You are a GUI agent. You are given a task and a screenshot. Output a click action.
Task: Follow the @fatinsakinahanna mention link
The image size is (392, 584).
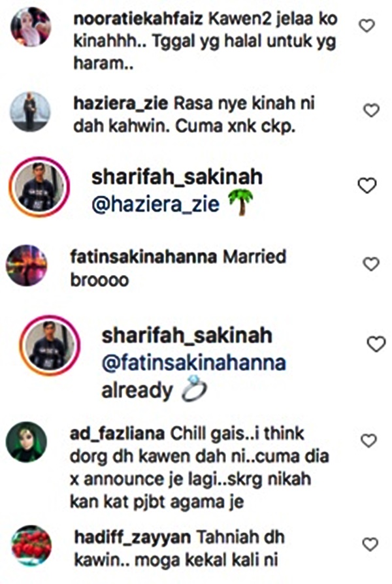194,363
